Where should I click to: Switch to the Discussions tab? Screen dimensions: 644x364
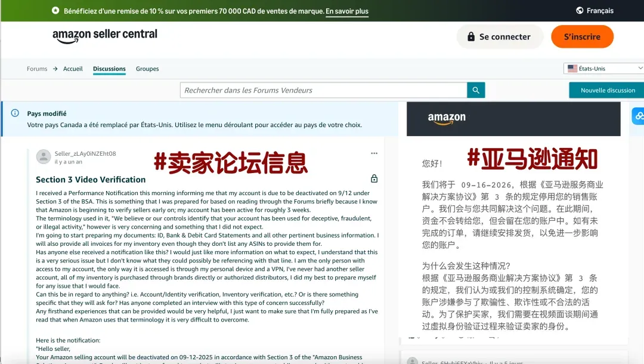pyautogui.click(x=109, y=69)
